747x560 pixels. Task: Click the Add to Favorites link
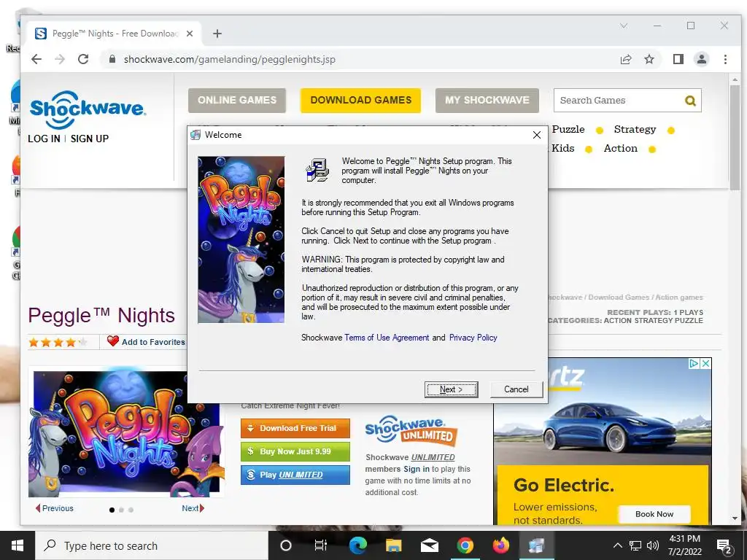pyautogui.click(x=153, y=342)
